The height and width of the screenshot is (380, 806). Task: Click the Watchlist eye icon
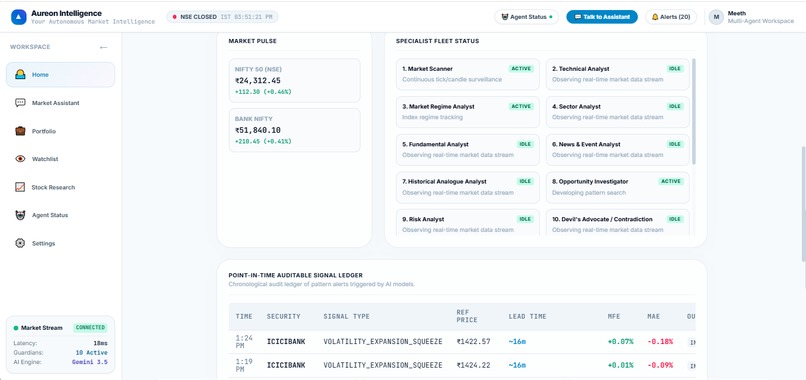pyautogui.click(x=20, y=159)
